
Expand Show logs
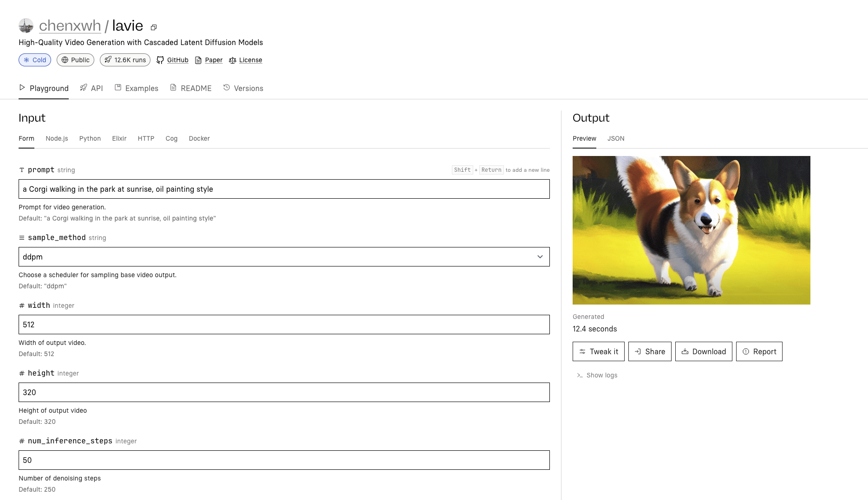[x=597, y=375]
